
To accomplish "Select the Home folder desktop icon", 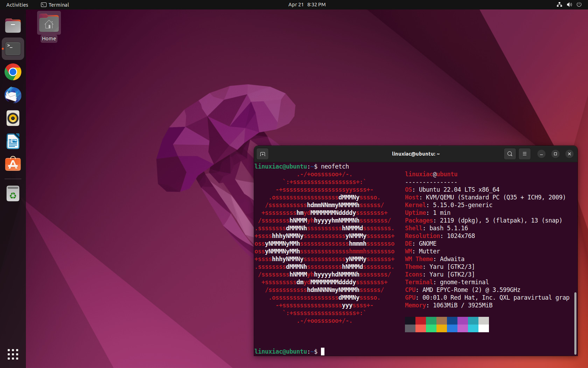I will coord(49,27).
